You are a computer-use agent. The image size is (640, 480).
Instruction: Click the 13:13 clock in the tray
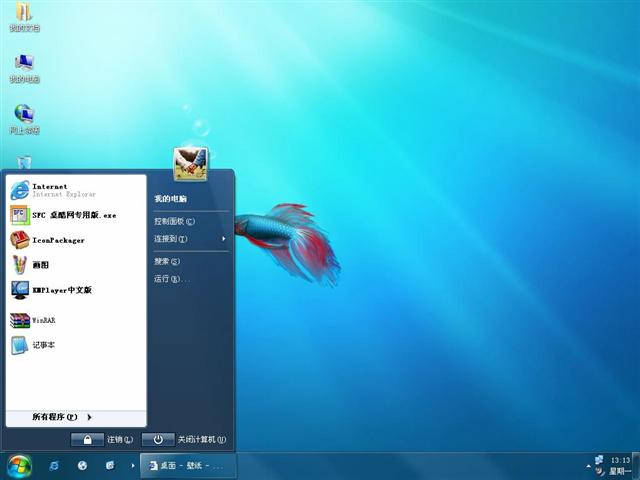point(620,460)
